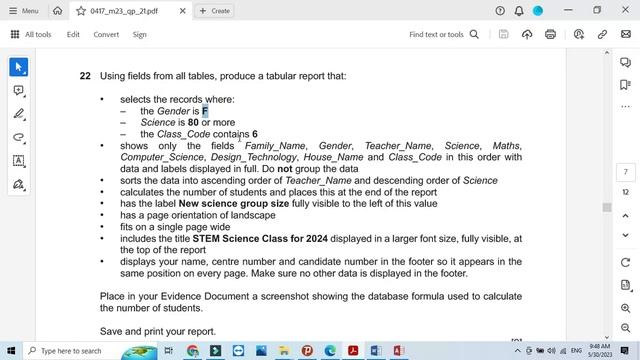Star the 0417_m23_qp_21.pdf tab
Screen dimensions: 640x360
(x=81, y=11)
